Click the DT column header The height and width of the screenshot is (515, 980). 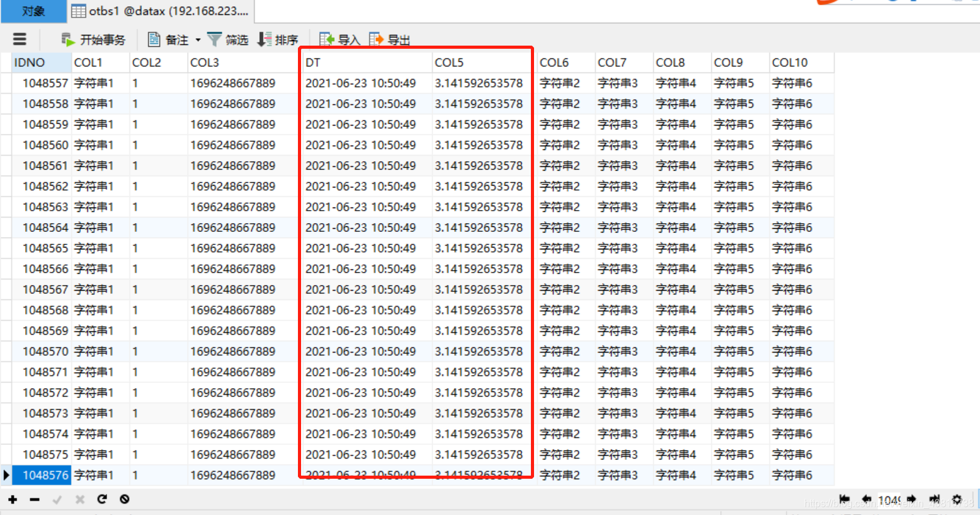(x=367, y=62)
